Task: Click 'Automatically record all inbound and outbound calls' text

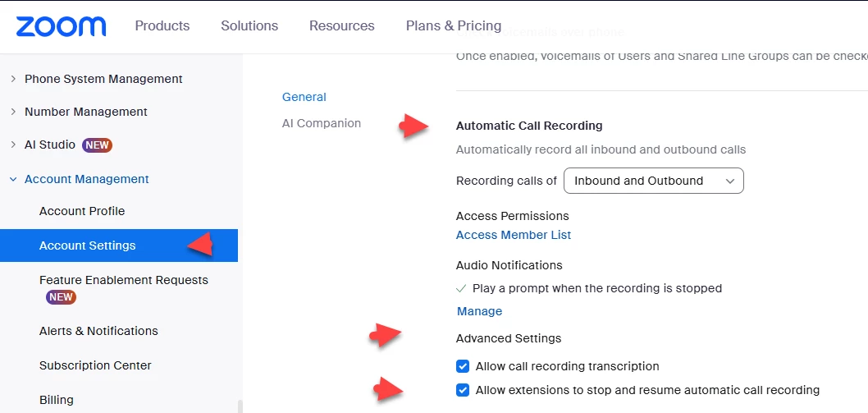Action: coord(601,149)
